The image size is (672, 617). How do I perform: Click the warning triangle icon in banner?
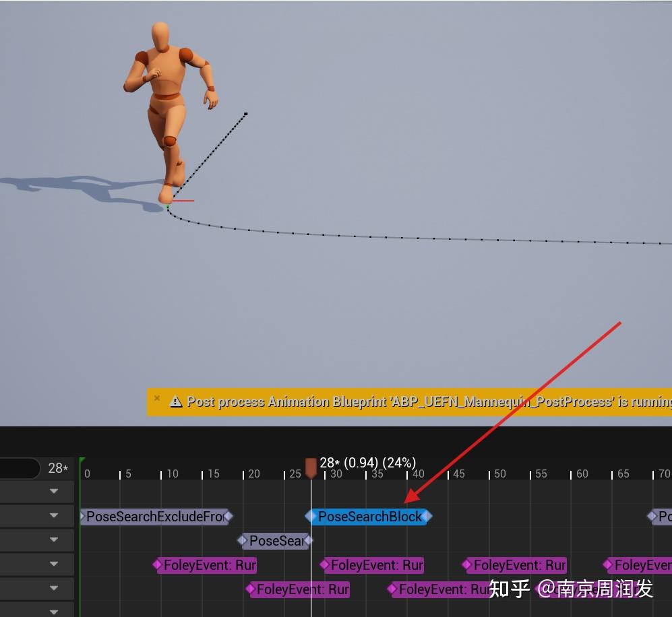176,401
